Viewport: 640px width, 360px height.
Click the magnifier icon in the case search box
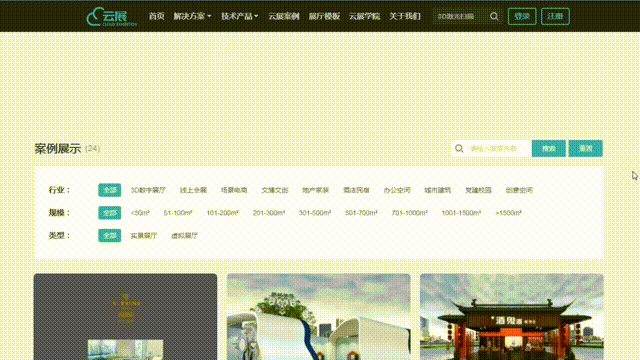[459, 149]
